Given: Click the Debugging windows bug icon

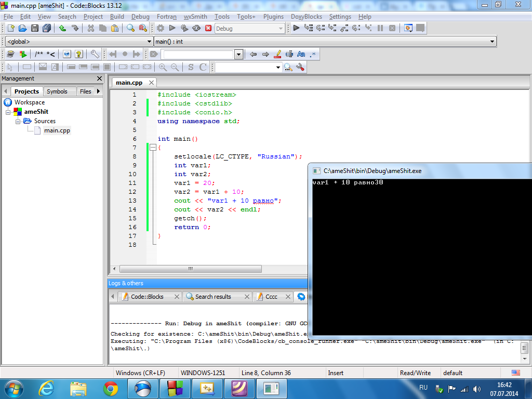Looking at the screenshot, I should [x=408, y=29].
